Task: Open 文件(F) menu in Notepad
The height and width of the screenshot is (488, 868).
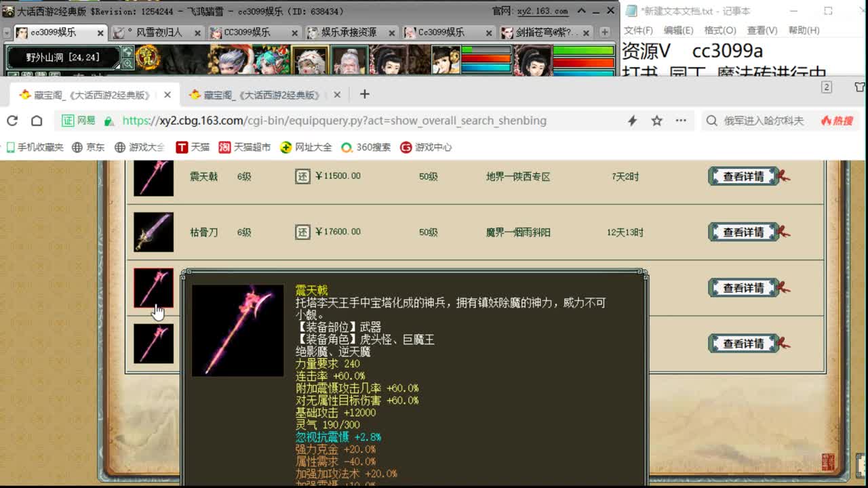Action: click(638, 30)
